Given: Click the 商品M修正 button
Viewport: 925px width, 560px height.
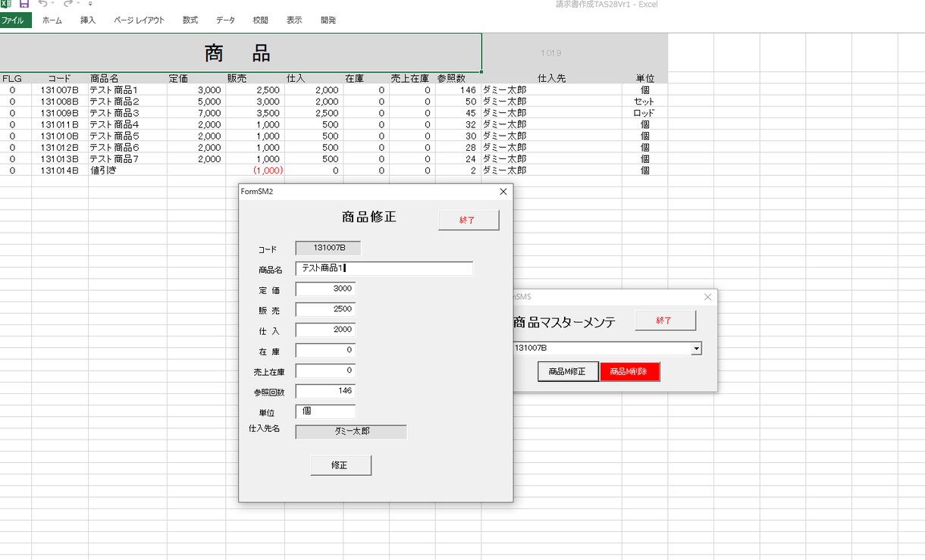Looking at the screenshot, I should click(568, 371).
